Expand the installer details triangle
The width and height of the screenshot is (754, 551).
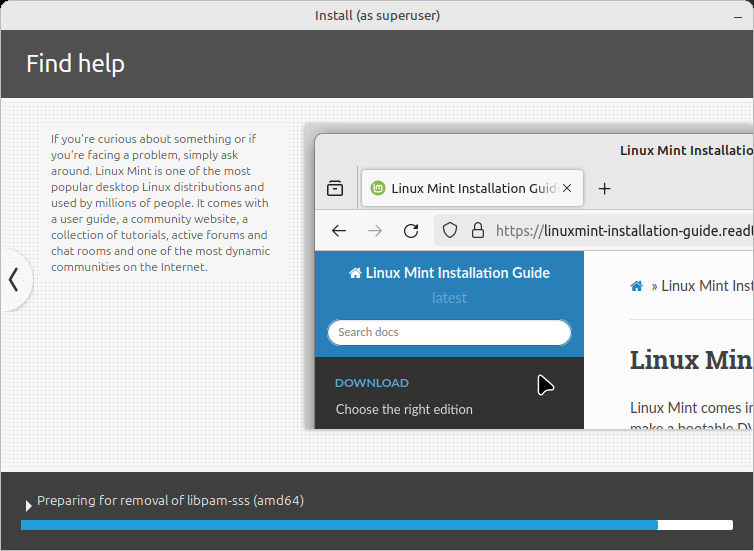28,506
